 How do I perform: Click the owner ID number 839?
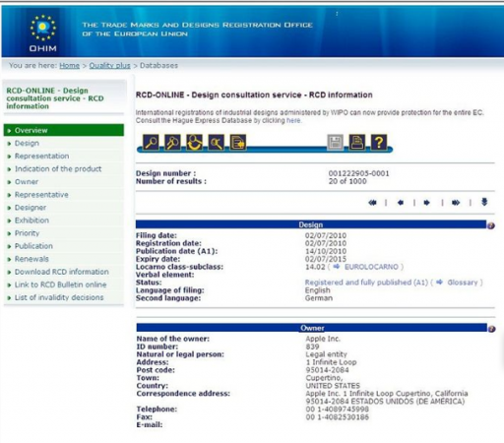312,347
